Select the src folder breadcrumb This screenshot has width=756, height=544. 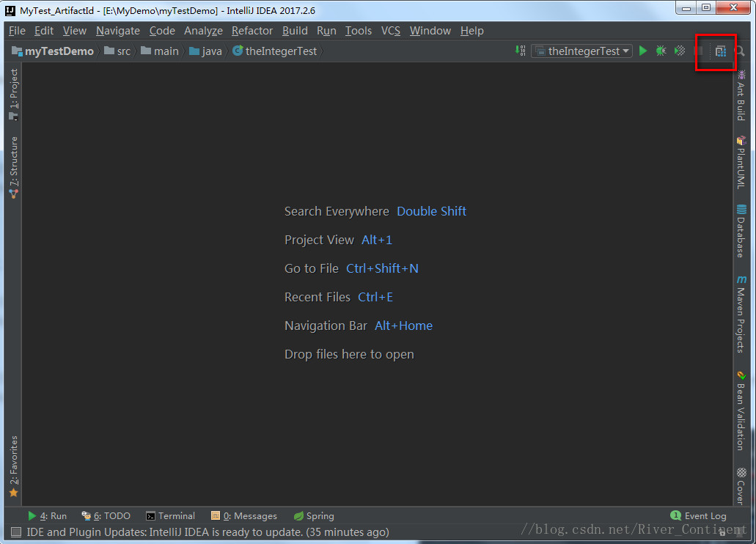coord(117,51)
